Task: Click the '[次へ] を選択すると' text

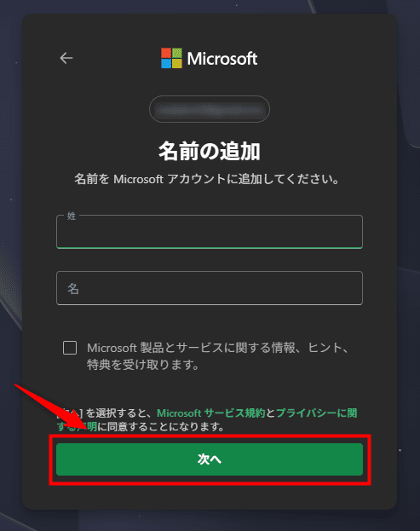Action: point(103,413)
